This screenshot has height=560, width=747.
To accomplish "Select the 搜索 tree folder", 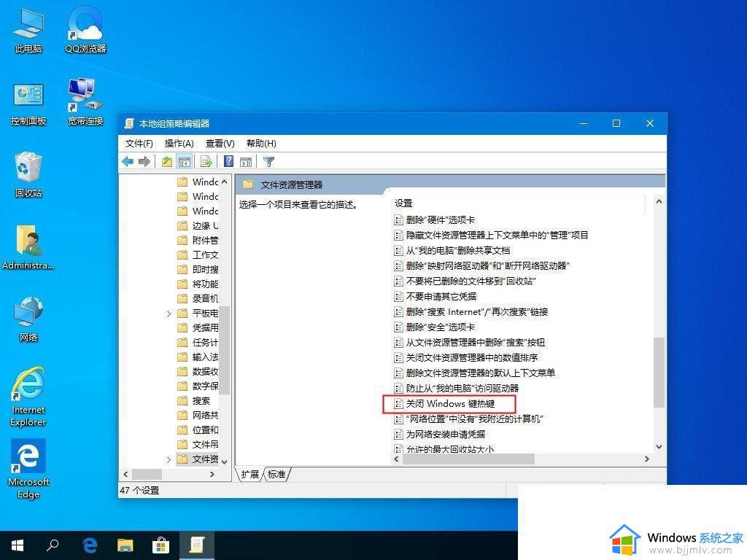I will [193, 401].
